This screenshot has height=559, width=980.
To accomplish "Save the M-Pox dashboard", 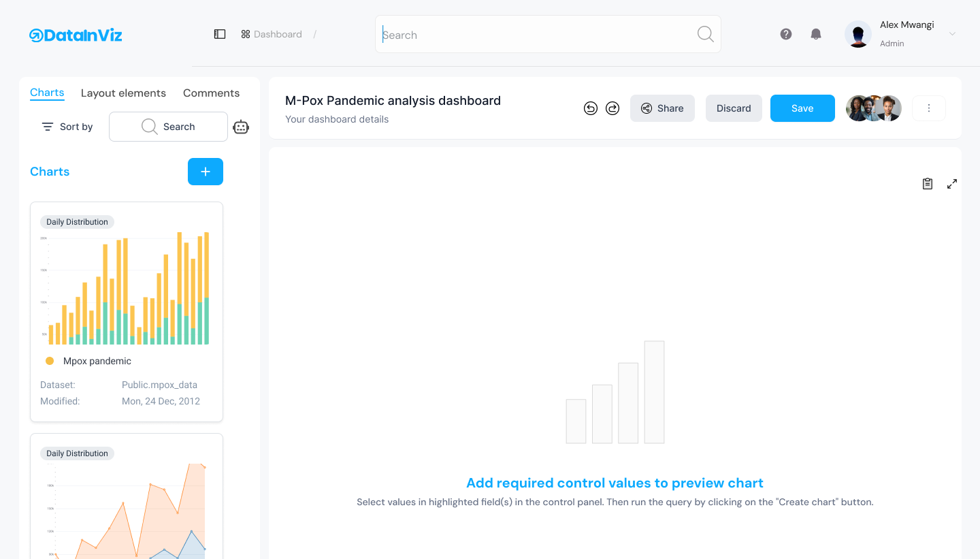I will 802,108.
